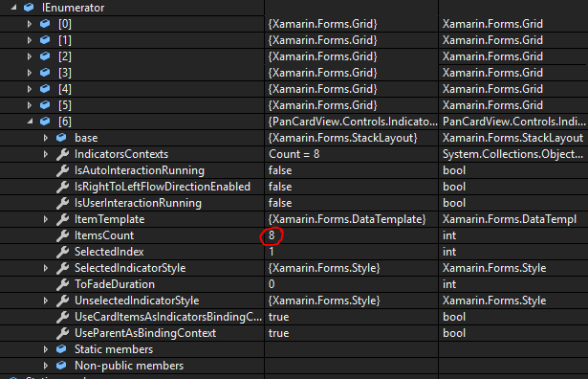Select the IEnumerator name label
The width and height of the screenshot is (588, 379).
click(x=73, y=8)
